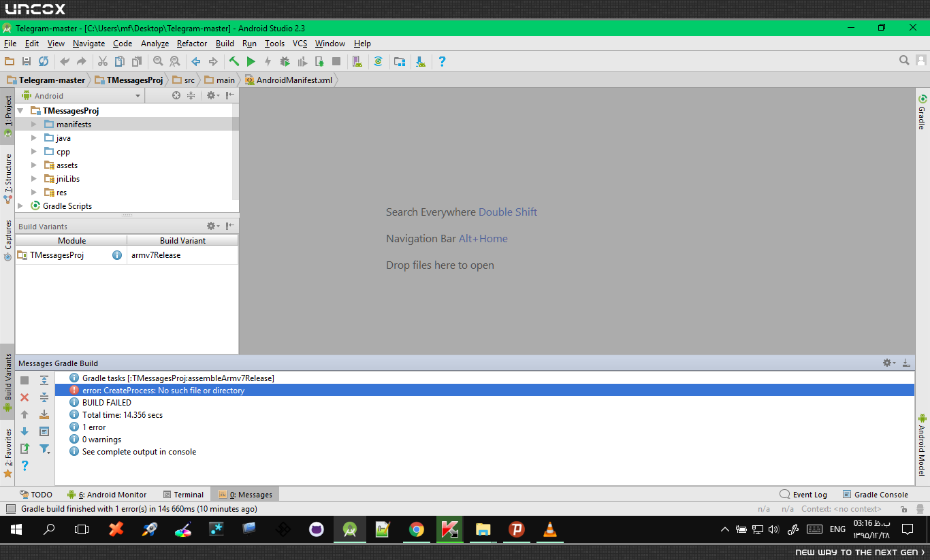The width and height of the screenshot is (930, 560).
Task: Switch to the Terminal tab
Action: click(x=184, y=495)
